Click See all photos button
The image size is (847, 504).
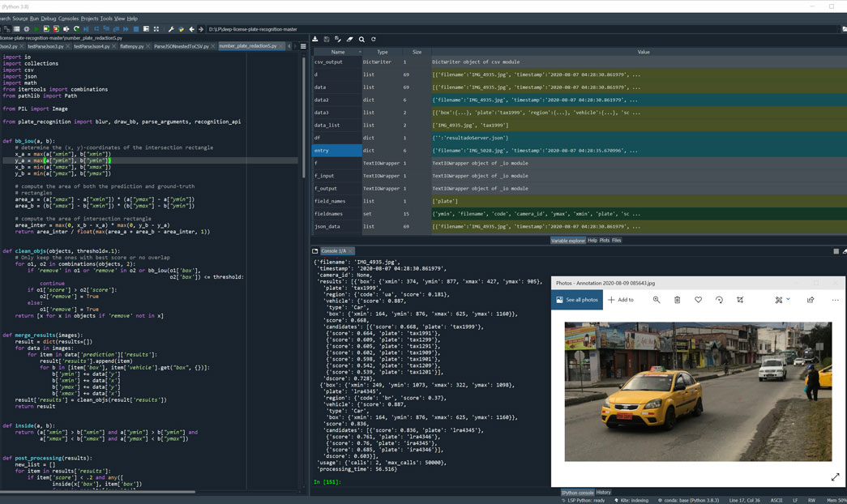(x=577, y=300)
